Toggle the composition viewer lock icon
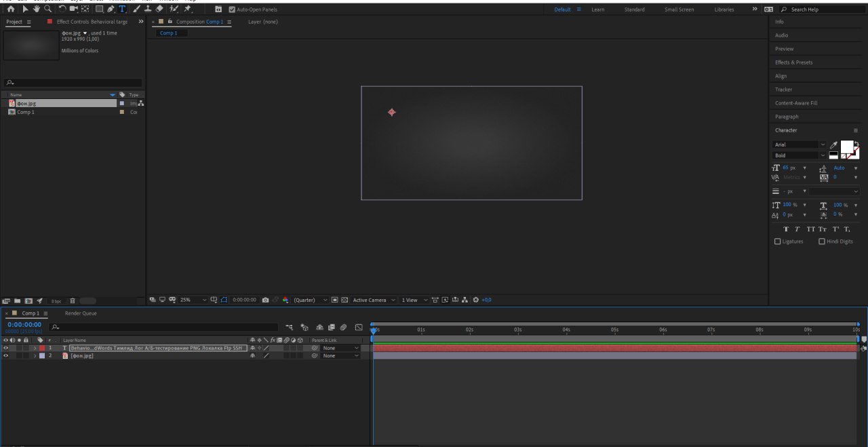The image size is (868, 447). click(x=170, y=22)
